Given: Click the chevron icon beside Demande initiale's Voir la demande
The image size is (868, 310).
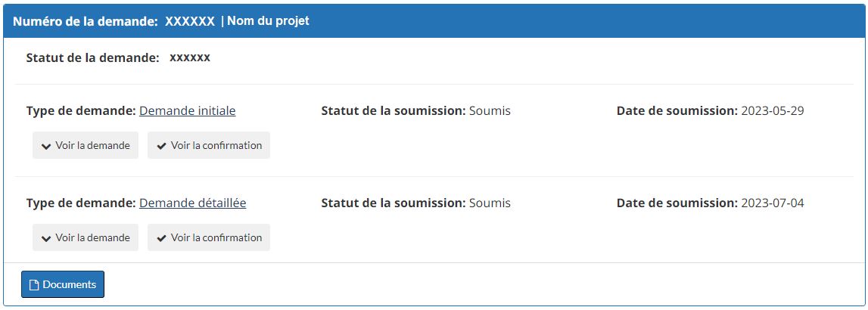Looking at the screenshot, I should [46, 146].
